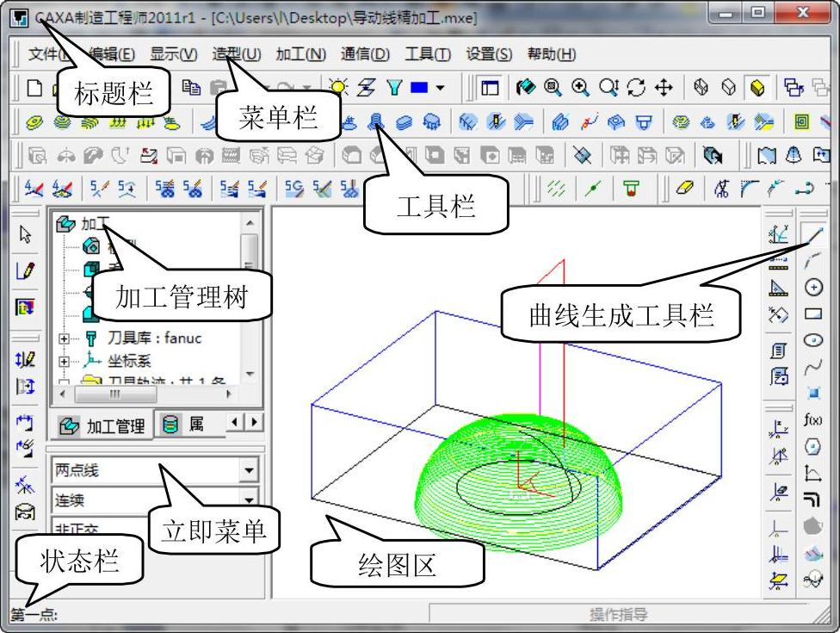Open the 连续 dropdown
This screenshot has height=633, width=840.
tap(249, 500)
